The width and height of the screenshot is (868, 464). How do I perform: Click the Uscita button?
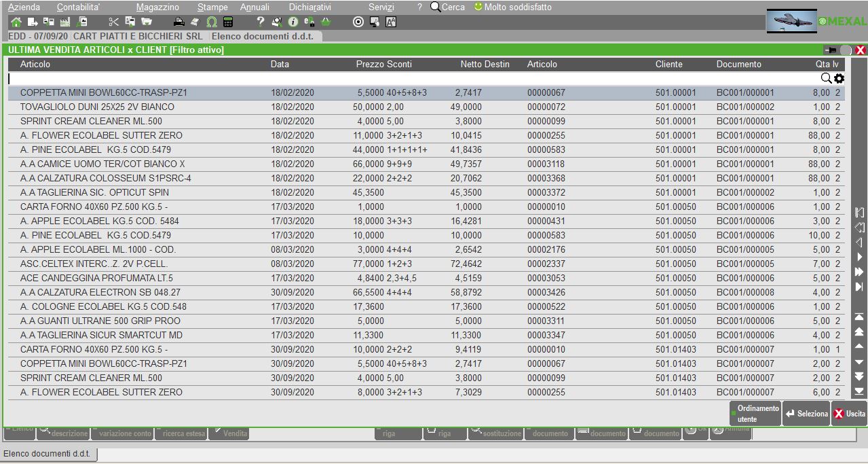(x=849, y=414)
